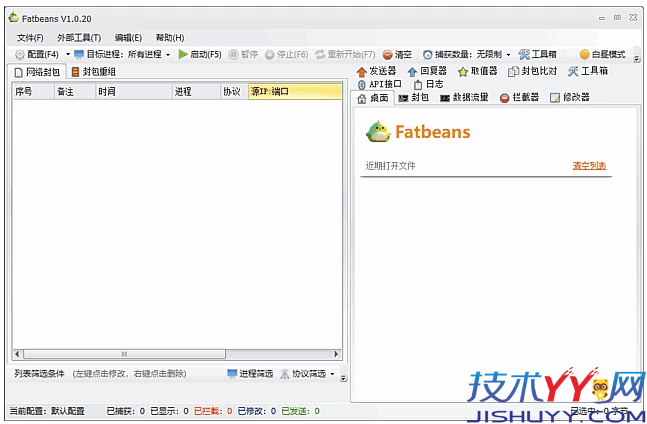Click the 备注 column header
The height and width of the screenshot is (424, 647).
(x=75, y=92)
